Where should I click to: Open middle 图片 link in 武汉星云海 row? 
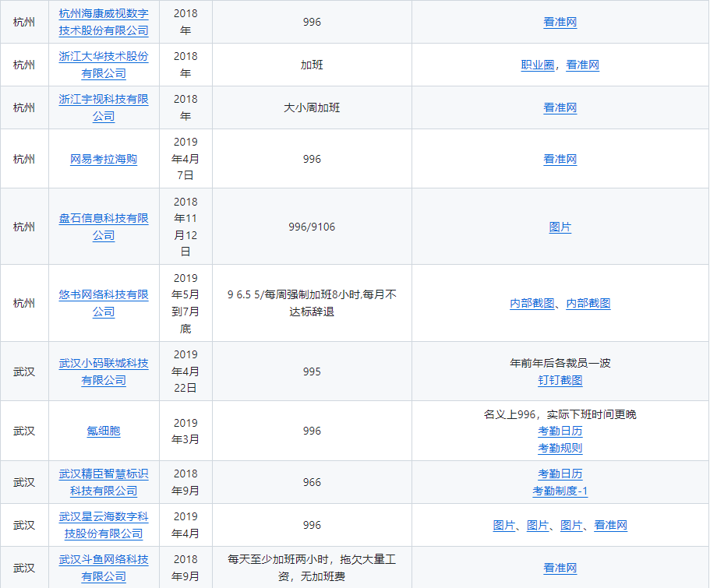[538, 525]
